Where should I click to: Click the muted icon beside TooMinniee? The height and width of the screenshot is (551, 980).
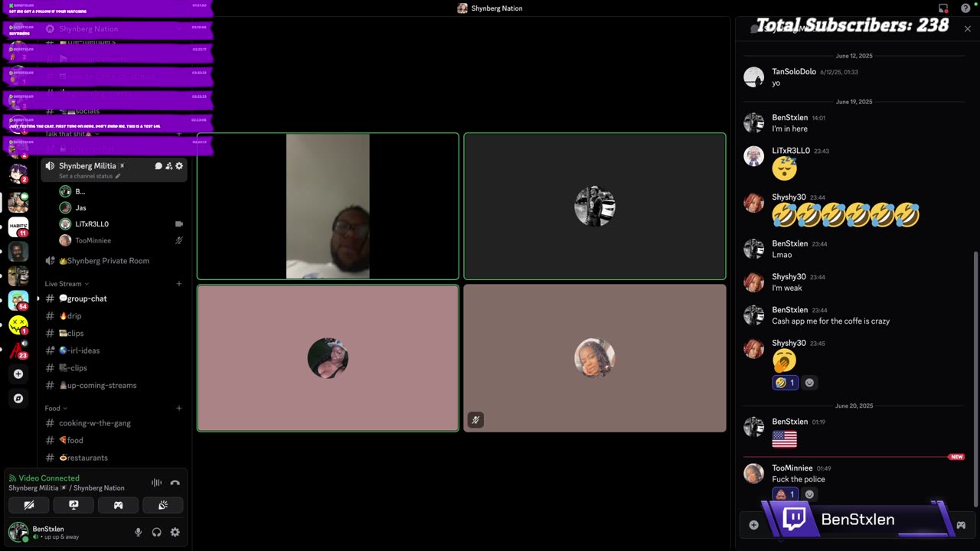[x=179, y=240]
